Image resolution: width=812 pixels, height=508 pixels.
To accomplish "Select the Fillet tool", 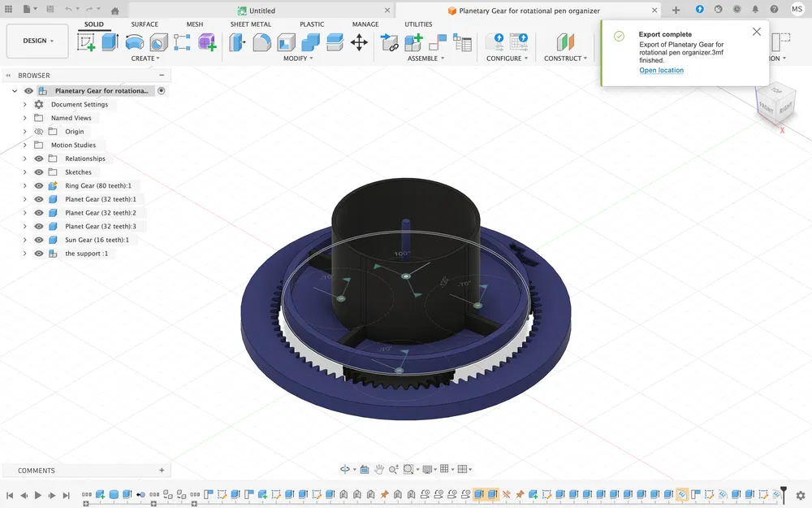I will (261, 42).
